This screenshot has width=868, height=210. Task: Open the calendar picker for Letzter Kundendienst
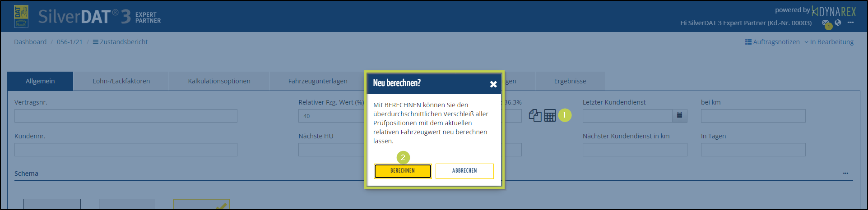click(x=679, y=116)
